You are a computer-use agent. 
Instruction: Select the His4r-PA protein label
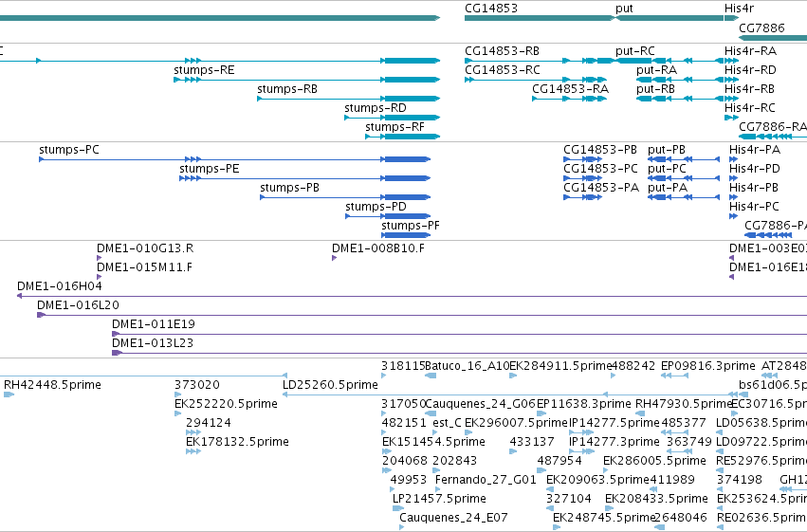point(755,150)
